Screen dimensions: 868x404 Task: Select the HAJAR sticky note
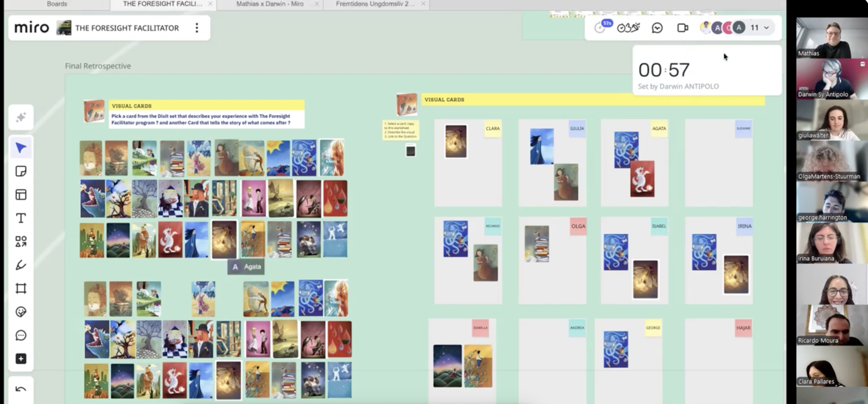click(743, 328)
